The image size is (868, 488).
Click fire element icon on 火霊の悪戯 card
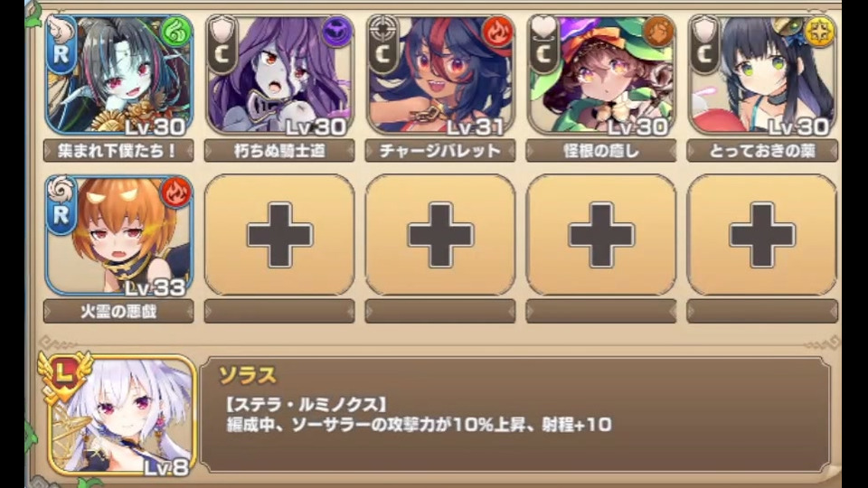click(x=176, y=192)
